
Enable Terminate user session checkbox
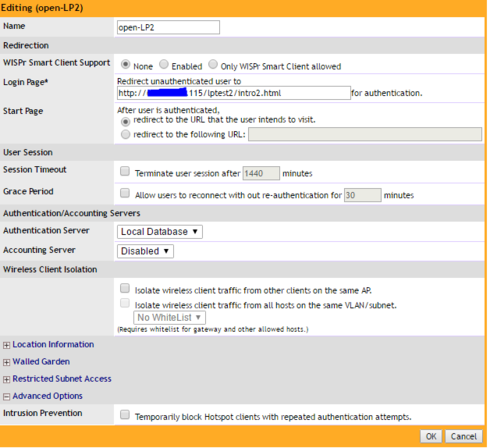(x=125, y=171)
